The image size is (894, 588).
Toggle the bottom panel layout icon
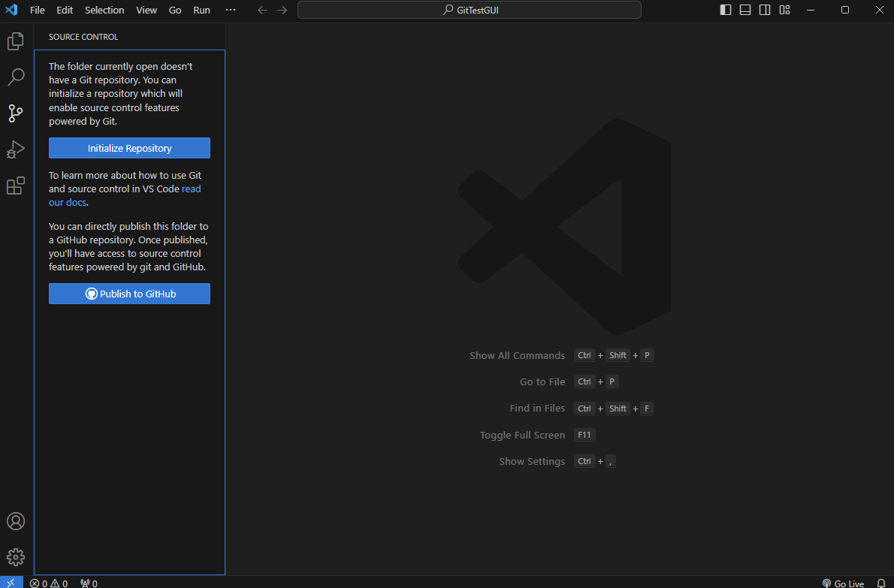point(745,10)
